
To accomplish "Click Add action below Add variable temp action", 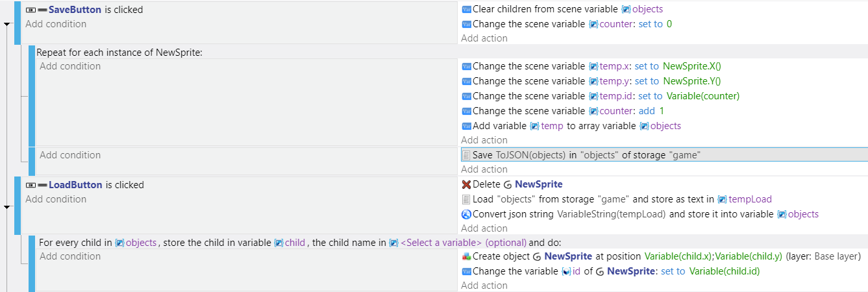I will click(484, 140).
